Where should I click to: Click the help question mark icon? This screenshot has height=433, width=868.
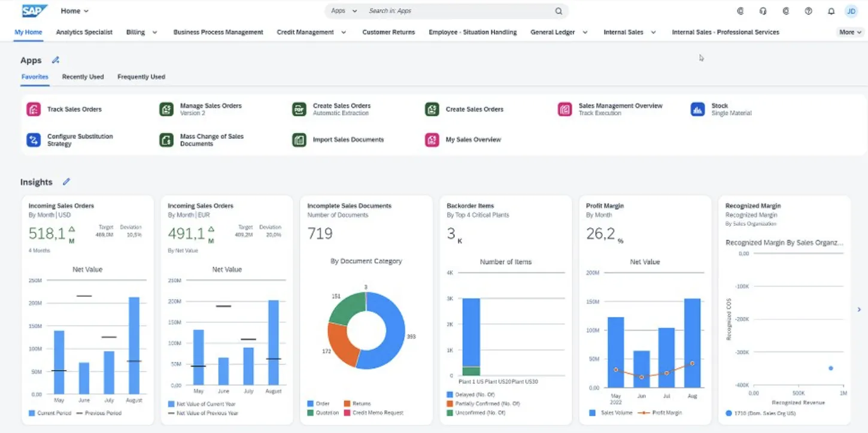(809, 11)
